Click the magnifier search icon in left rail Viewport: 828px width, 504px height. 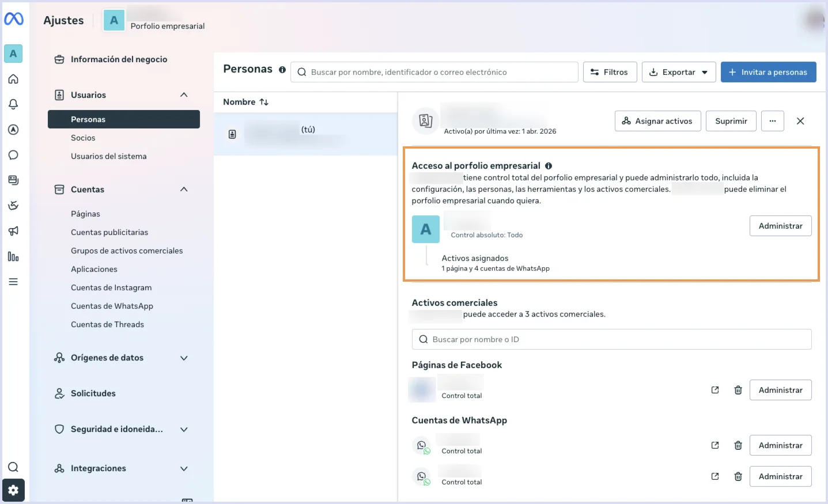tap(13, 467)
